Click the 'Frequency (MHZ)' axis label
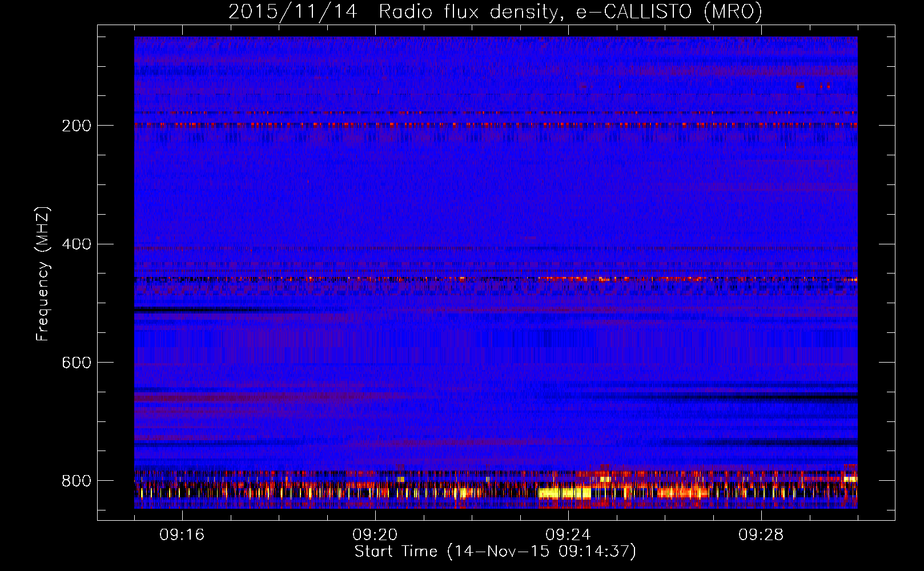 point(42,274)
